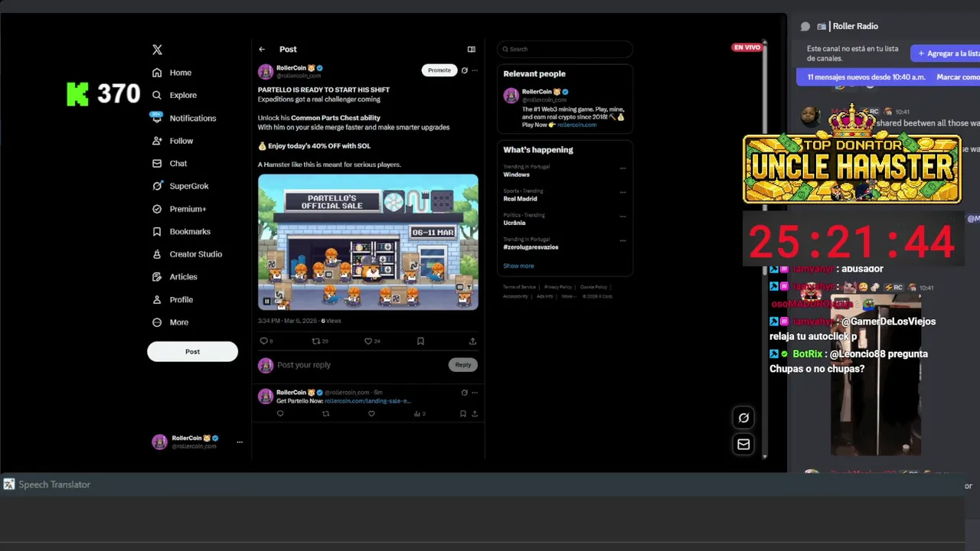Open options dots for Windows trend
The width and height of the screenshot is (980, 551).
click(x=622, y=168)
